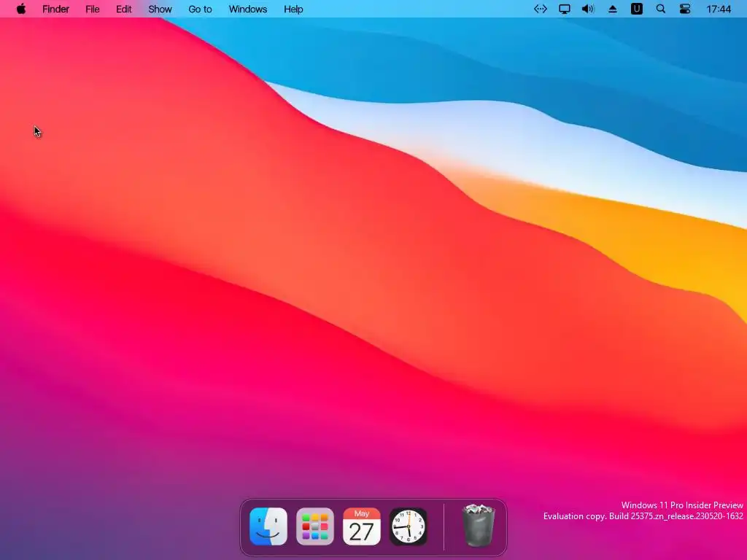Screen dimensions: 747x560
Task: Open the Help menu
Action: (x=293, y=9)
